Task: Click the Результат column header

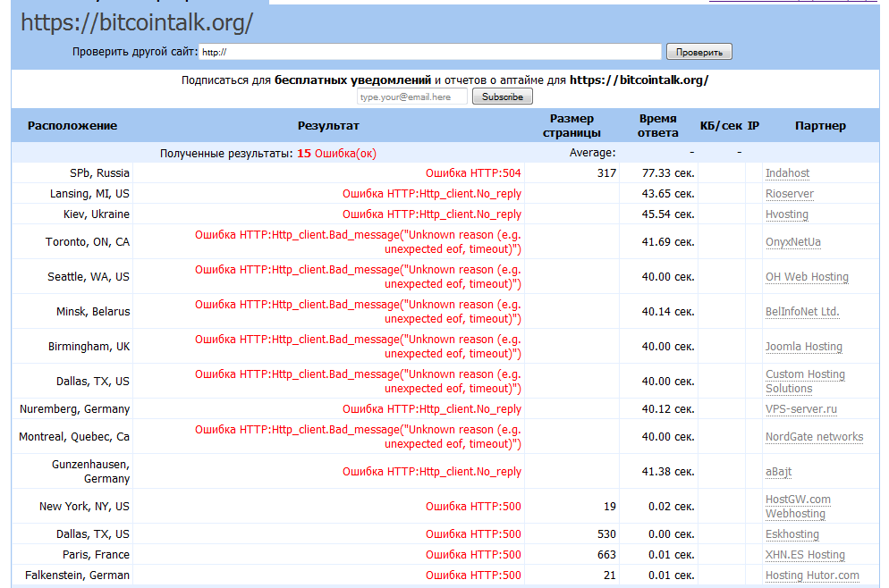Action: [328, 126]
